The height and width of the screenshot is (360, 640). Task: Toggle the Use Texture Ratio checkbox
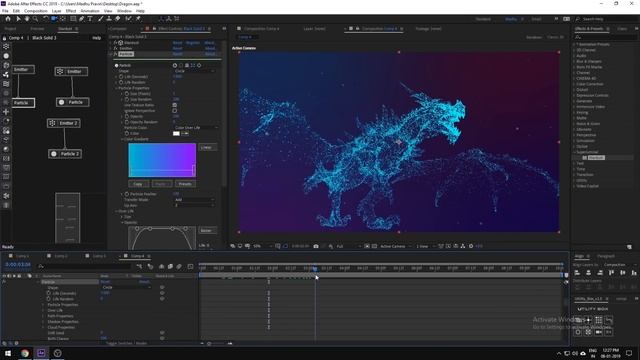pyautogui.click(x=175, y=105)
